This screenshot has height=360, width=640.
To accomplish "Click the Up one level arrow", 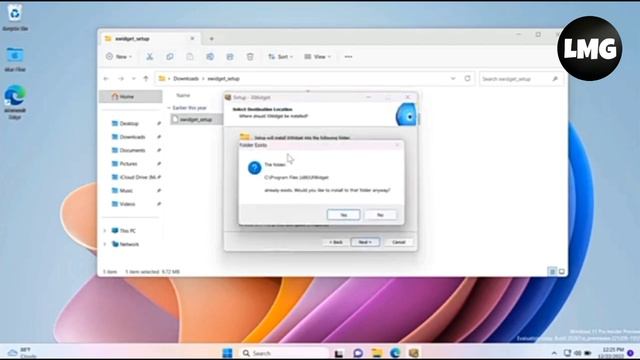I will click(146, 78).
